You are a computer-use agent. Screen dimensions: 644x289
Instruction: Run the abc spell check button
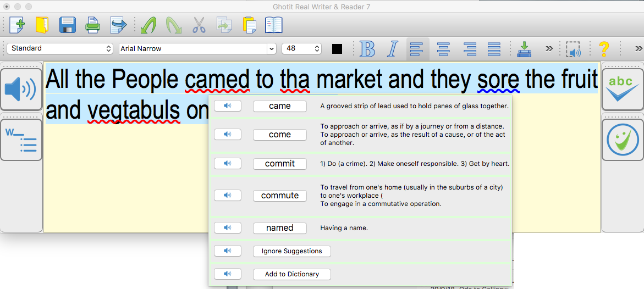622,89
